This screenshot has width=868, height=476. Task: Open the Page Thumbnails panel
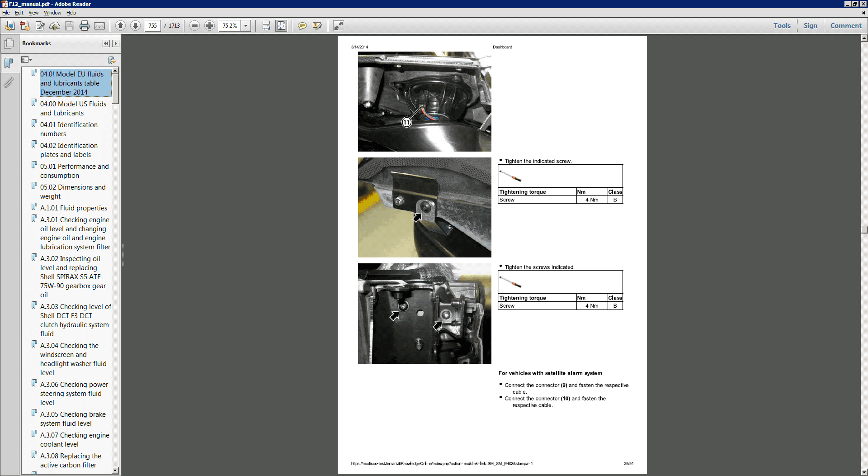click(x=9, y=43)
